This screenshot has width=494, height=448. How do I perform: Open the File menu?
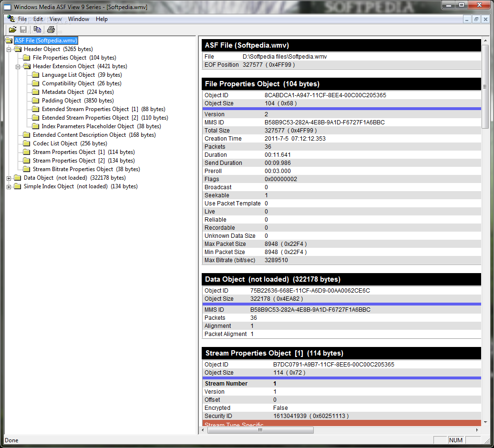click(22, 19)
